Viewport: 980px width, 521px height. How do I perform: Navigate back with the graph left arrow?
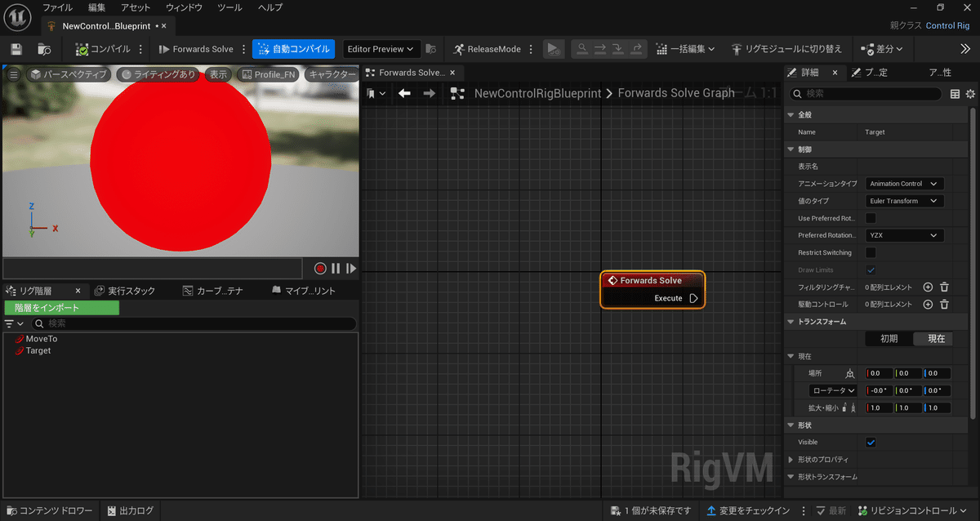click(x=404, y=94)
